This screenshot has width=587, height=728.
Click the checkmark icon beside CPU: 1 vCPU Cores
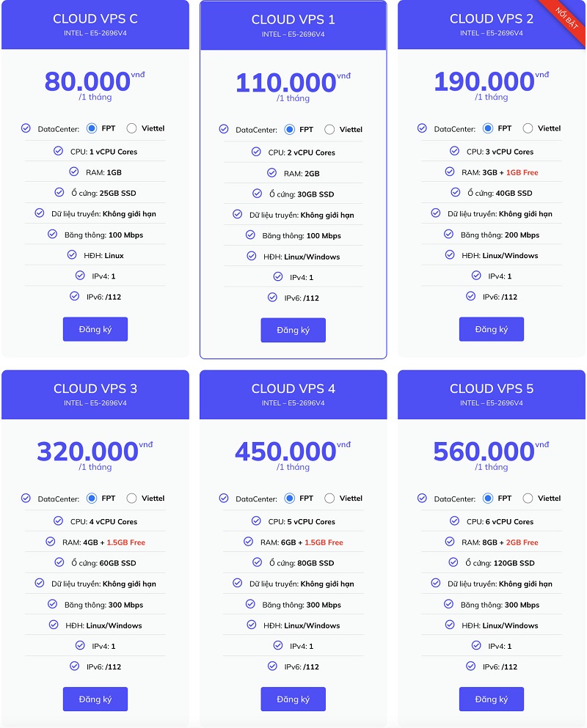tap(58, 151)
